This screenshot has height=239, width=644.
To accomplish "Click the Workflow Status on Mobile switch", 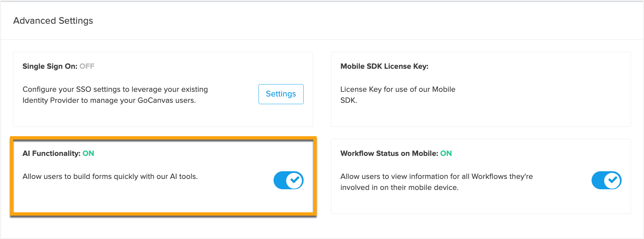I will [x=606, y=180].
